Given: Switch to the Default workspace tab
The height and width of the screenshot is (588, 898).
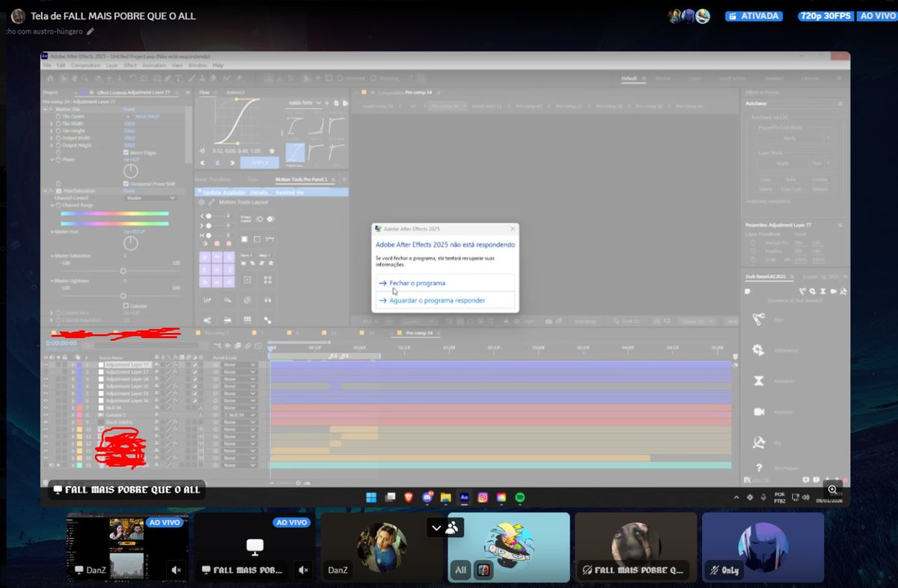Looking at the screenshot, I should pyautogui.click(x=629, y=79).
